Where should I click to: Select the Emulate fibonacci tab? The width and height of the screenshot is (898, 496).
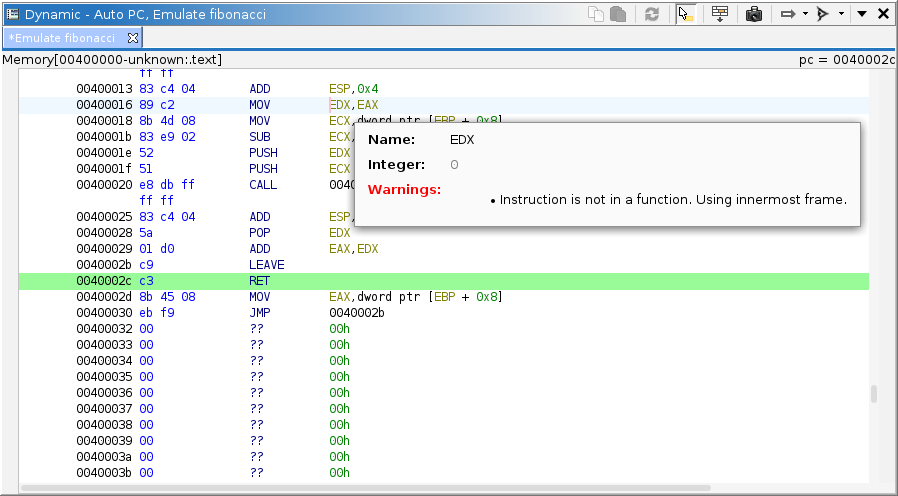pyautogui.click(x=61, y=38)
